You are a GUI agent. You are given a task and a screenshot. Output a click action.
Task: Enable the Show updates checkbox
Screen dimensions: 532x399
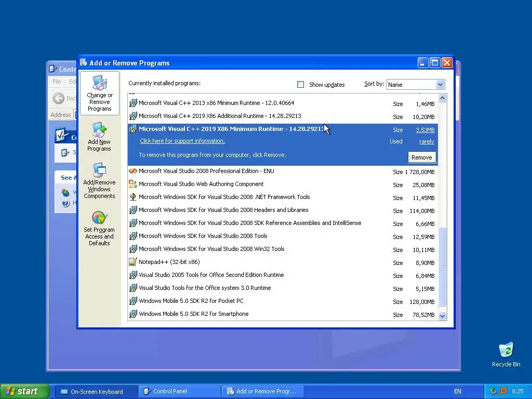pyautogui.click(x=301, y=85)
